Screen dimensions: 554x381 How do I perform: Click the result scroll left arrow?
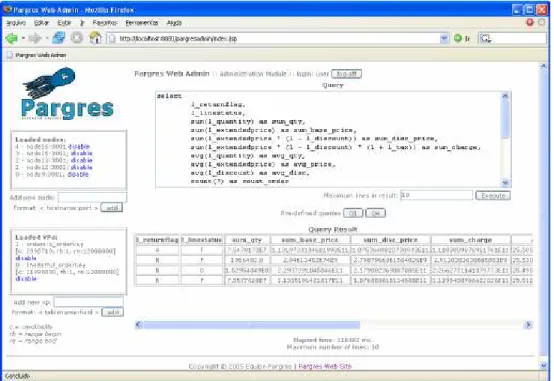[x=139, y=325]
